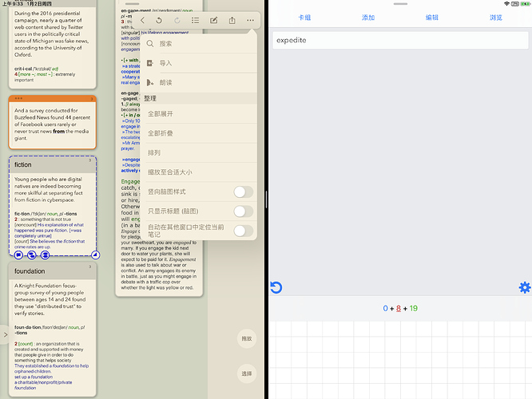Open the 添加 tab in flashcard app
This screenshot has width=532, height=399.
coord(368,18)
